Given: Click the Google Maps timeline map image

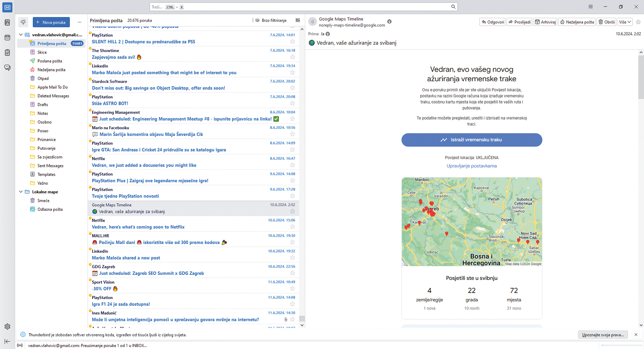Looking at the screenshot, I should click(472, 222).
